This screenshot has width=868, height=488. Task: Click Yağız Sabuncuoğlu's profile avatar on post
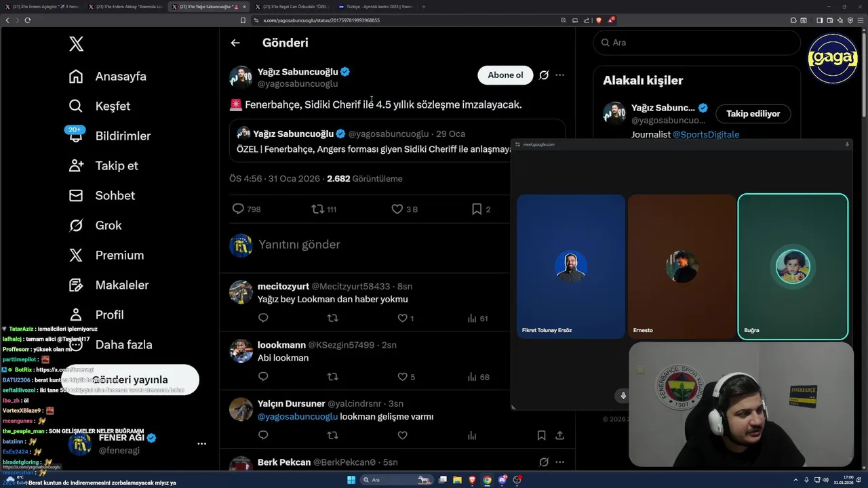[241, 77]
